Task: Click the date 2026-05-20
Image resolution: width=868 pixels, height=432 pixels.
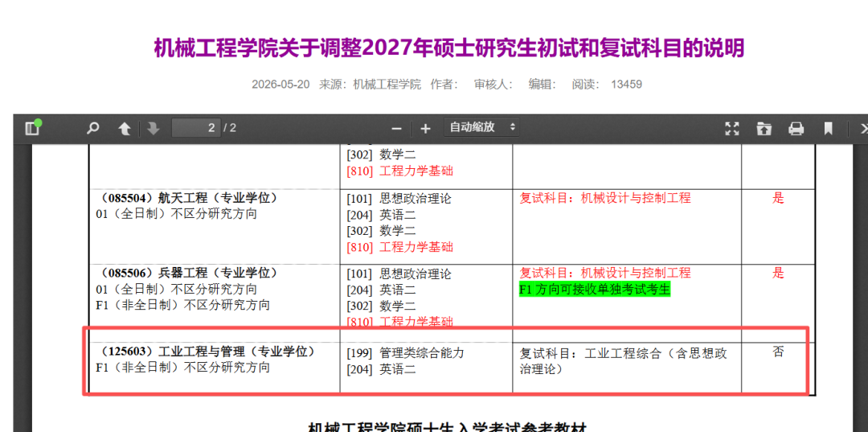Action: coord(280,84)
